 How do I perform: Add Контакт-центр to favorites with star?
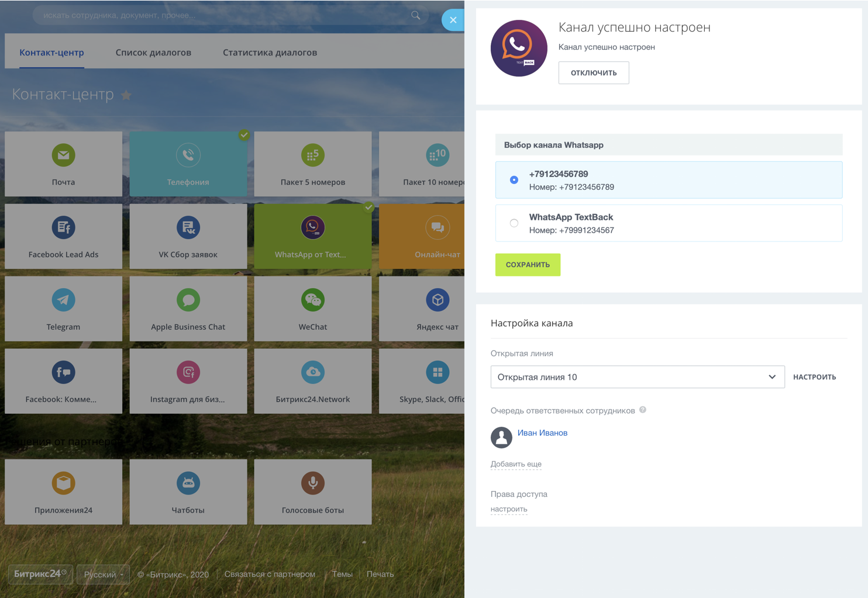point(126,95)
